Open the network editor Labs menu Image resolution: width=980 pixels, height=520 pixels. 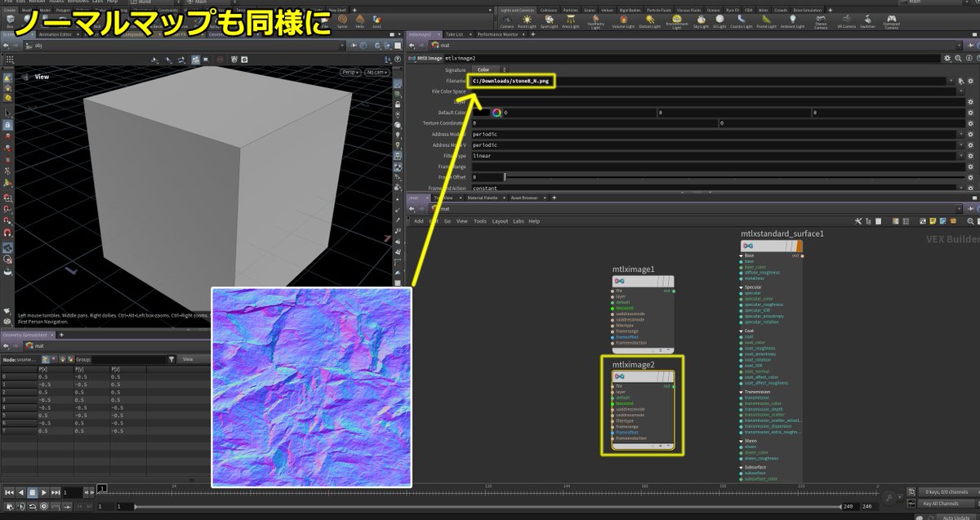tap(519, 221)
